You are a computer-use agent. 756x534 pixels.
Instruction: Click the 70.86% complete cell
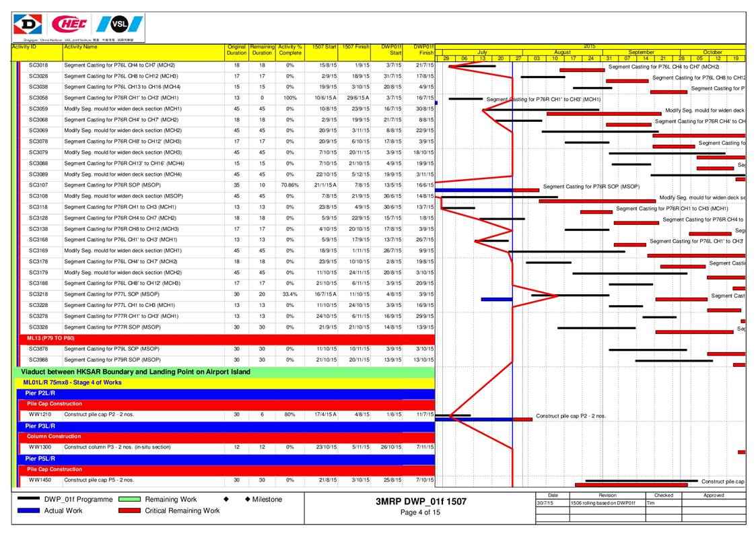289,185
